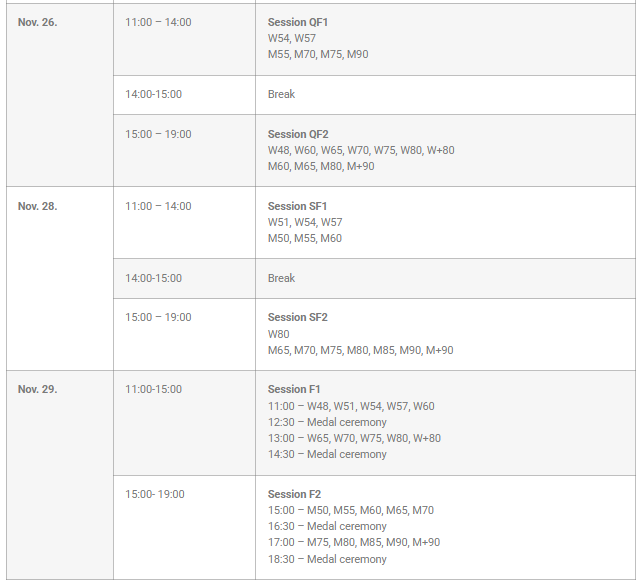Click the Nov. 28. date cell
The height and width of the screenshot is (582, 642).
click(38, 206)
